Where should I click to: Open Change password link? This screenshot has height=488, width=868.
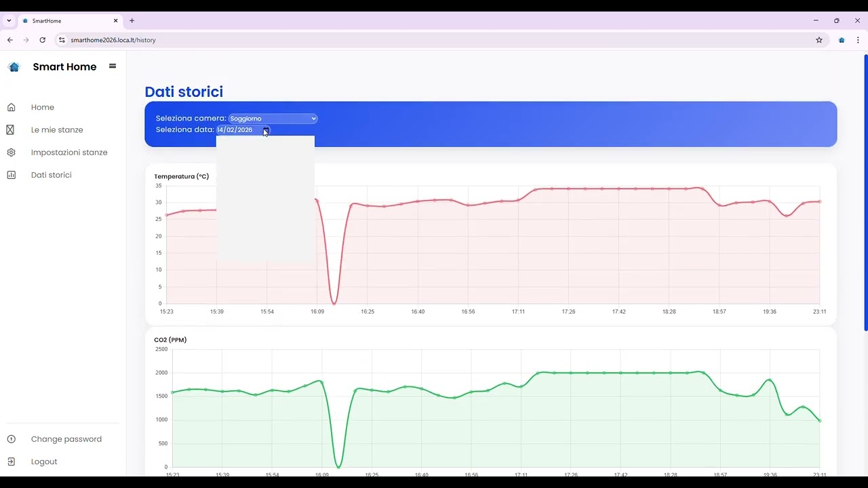click(66, 439)
